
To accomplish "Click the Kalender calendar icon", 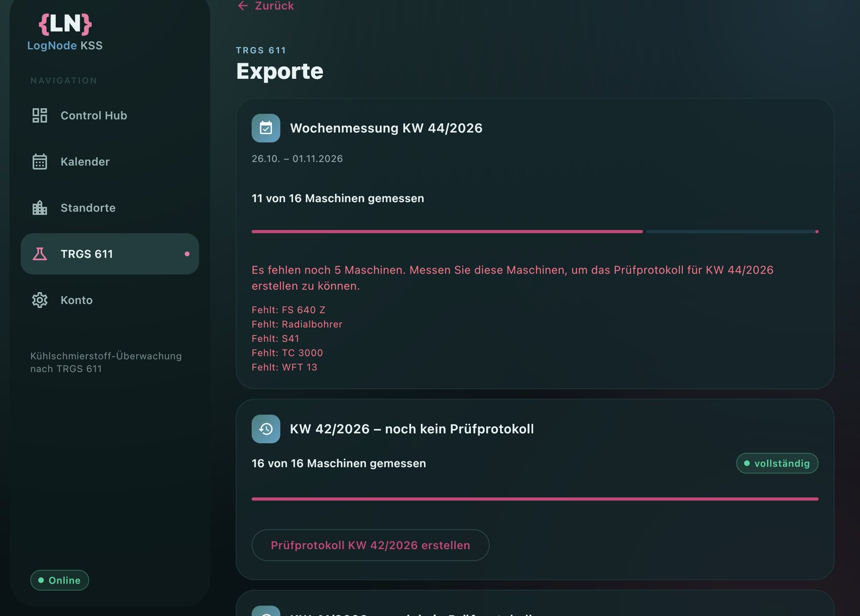I will (x=40, y=162).
